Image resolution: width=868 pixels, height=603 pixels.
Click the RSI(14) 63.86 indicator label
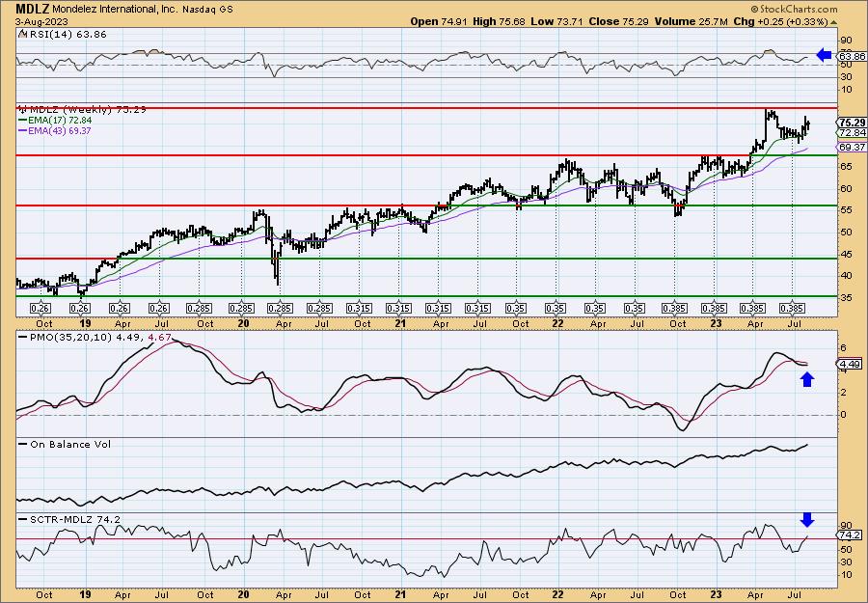coord(67,35)
